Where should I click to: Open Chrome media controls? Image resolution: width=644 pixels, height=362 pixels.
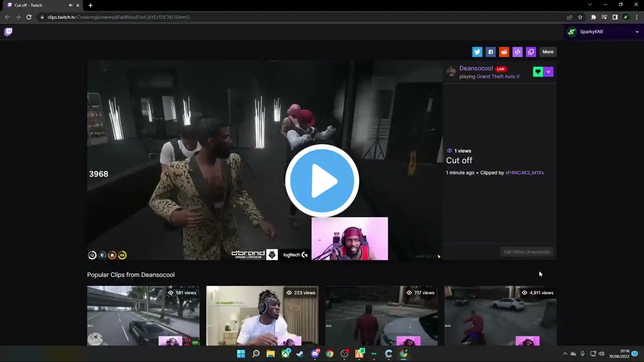pyautogui.click(x=604, y=17)
